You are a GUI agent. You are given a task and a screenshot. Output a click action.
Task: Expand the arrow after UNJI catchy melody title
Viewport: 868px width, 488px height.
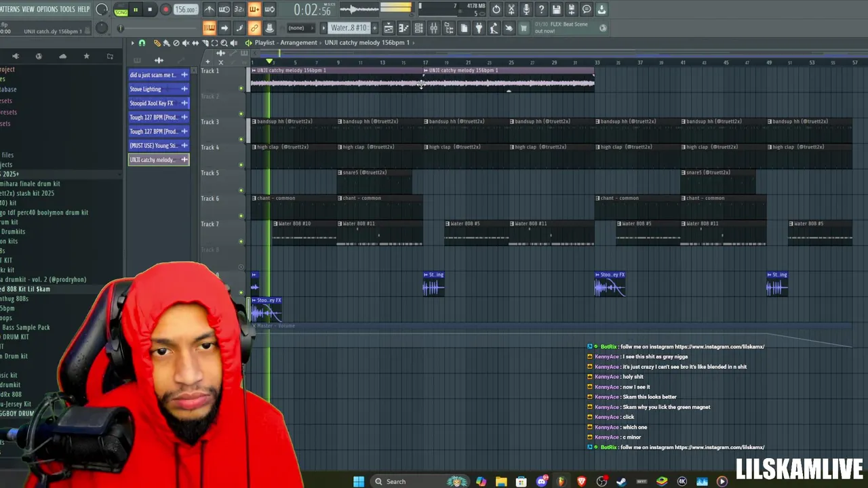(414, 43)
